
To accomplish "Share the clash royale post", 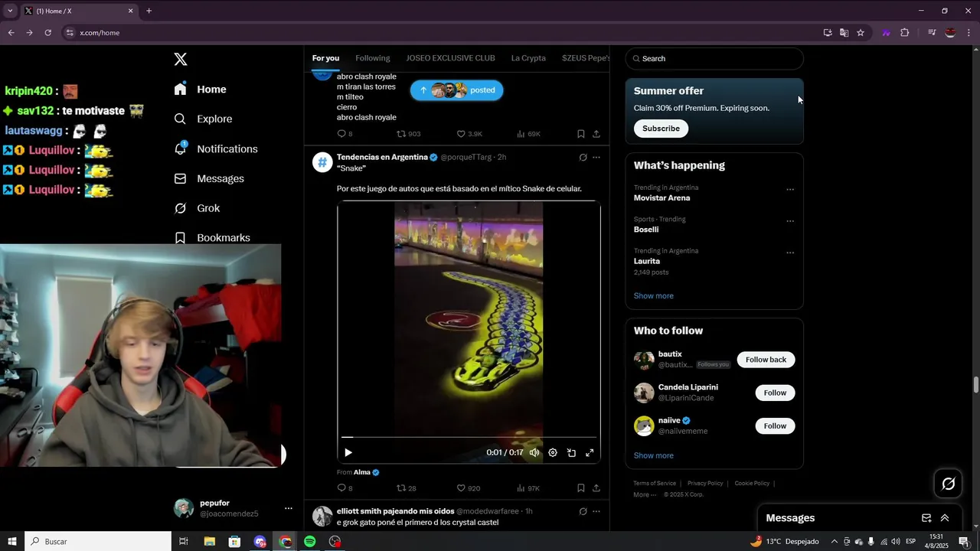I will click(596, 134).
